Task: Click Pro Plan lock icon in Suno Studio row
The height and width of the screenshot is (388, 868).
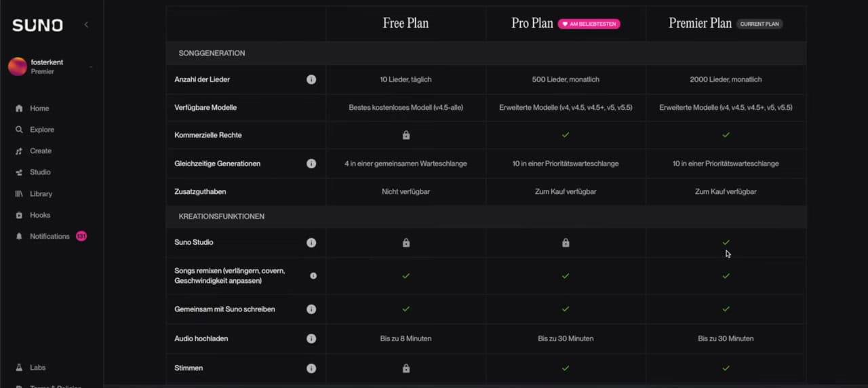Action: tap(566, 242)
